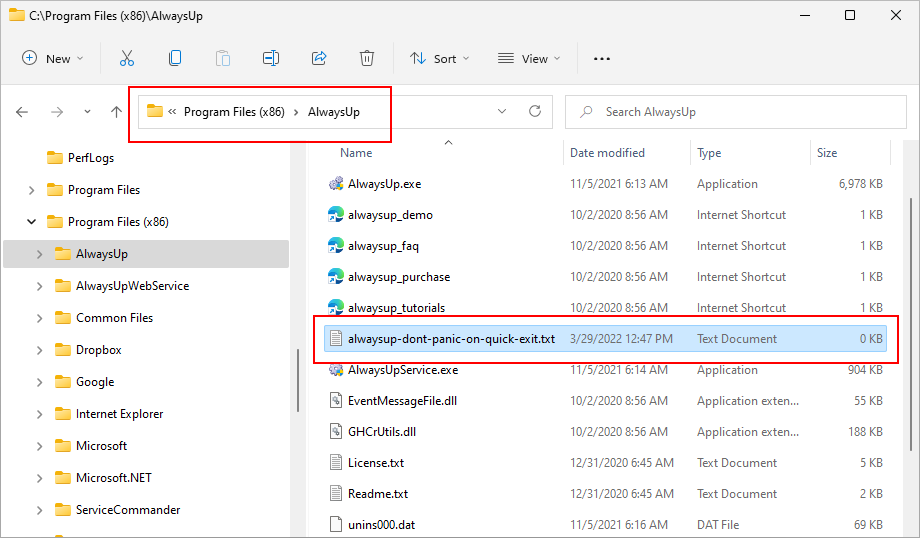The width and height of the screenshot is (920, 538).
Task: Sort by the Date modified column
Action: [607, 153]
